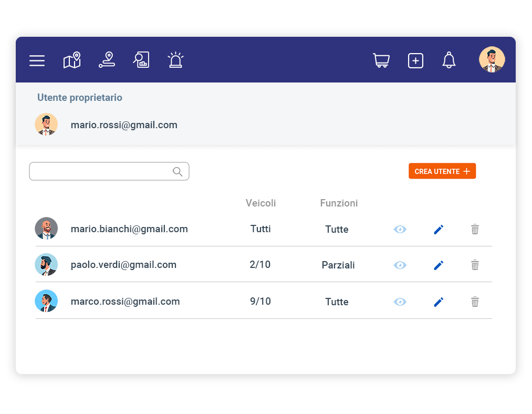
Task: Toggle visibility for mario.bianchi@gmail.com
Action: coord(400,229)
